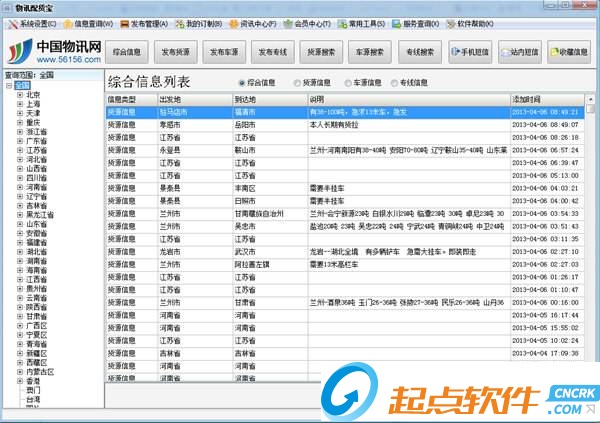Select 天津 in the region tree
The height and width of the screenshot is (423, 600).
point(33,113)
